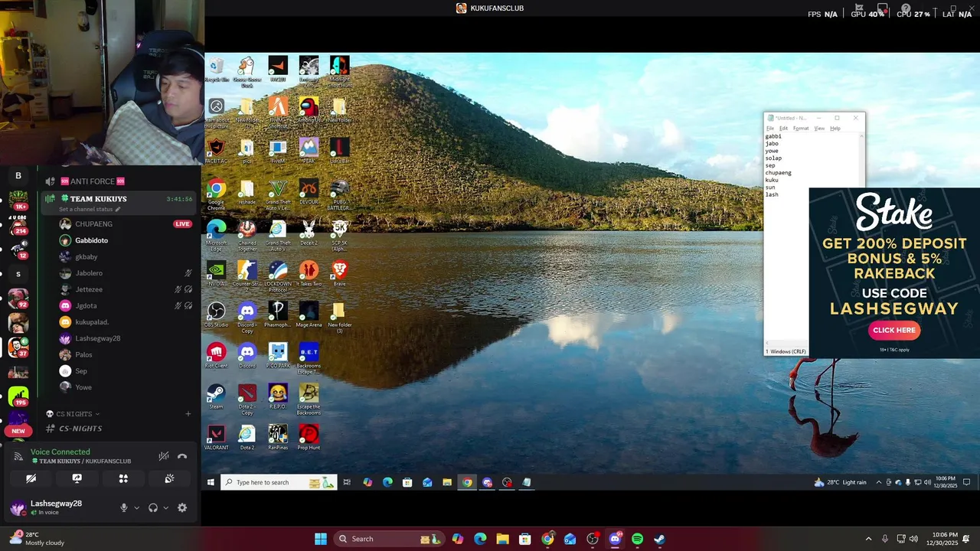The image size is (980, 551).
Task: Launch Among Us desktop shortcut
Action: [x=309, y=110]
